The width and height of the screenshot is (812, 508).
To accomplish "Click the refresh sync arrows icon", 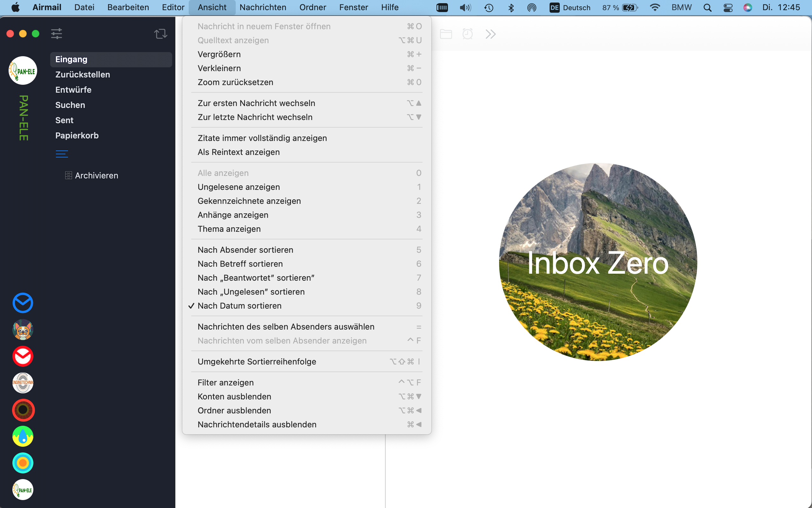I will pos(161,34).
